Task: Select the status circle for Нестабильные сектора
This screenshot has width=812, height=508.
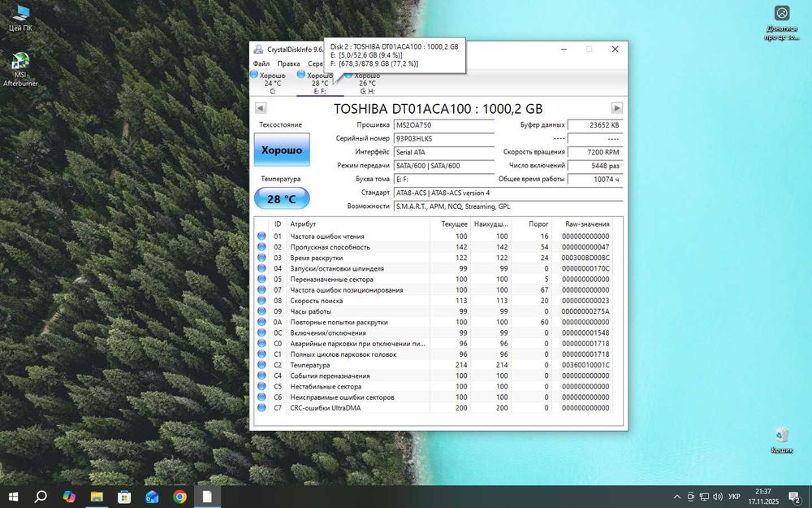Action: [261, 386]
